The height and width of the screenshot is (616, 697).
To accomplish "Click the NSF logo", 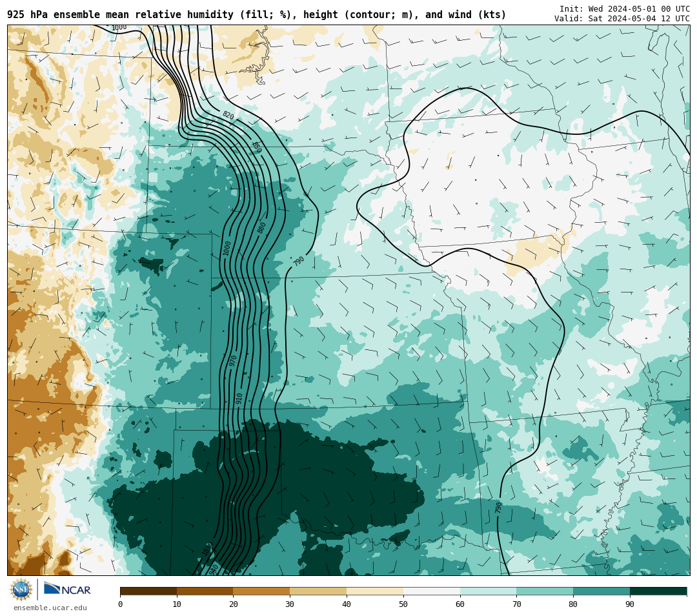I will [x=21, y=590].
